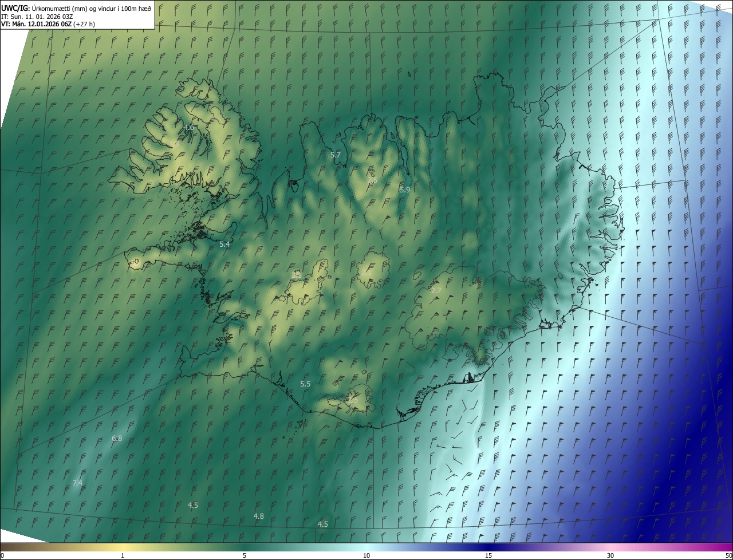The height and width of the screenshot is (560, 733).
Task: Click the 6.8 value over the ocean
Action: 117,438
